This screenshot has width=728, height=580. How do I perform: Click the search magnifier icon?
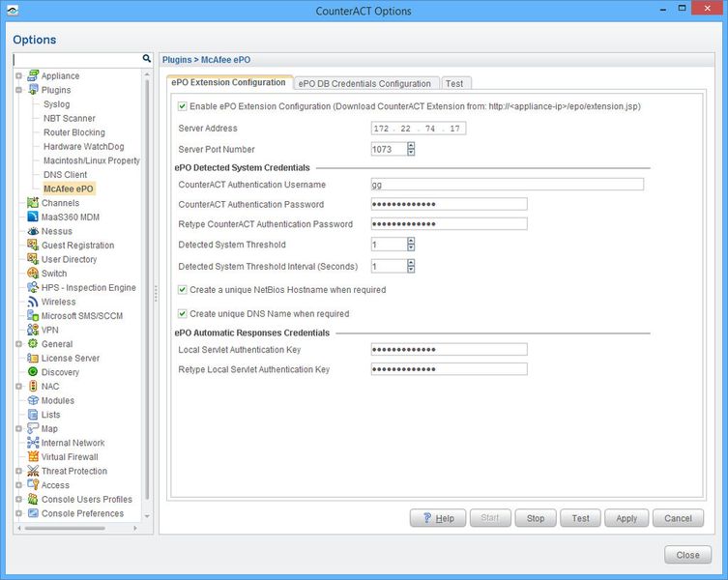point(147,59)
